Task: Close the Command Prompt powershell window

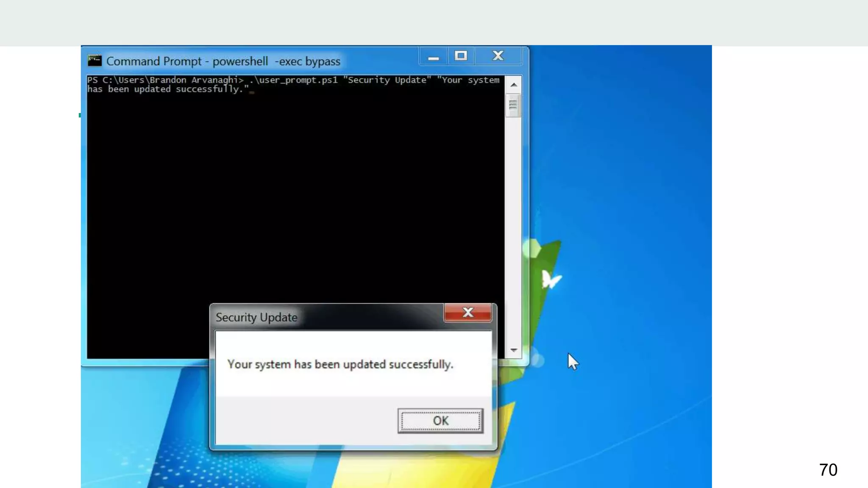Action: click(498, 56)
